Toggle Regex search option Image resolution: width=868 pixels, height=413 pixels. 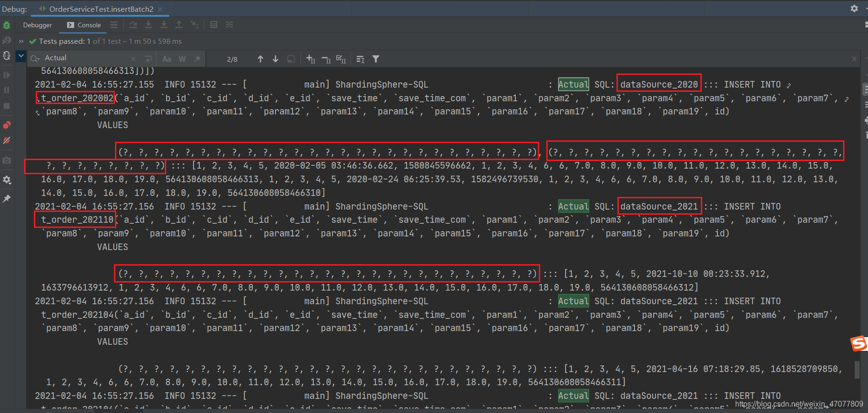(197, 59)
